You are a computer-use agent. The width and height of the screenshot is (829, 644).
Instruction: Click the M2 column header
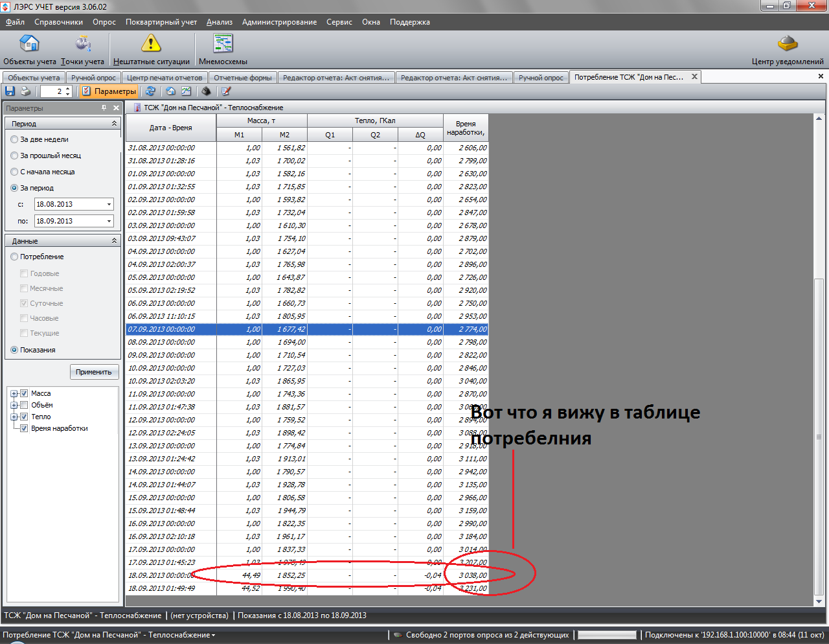pos(285,135)
